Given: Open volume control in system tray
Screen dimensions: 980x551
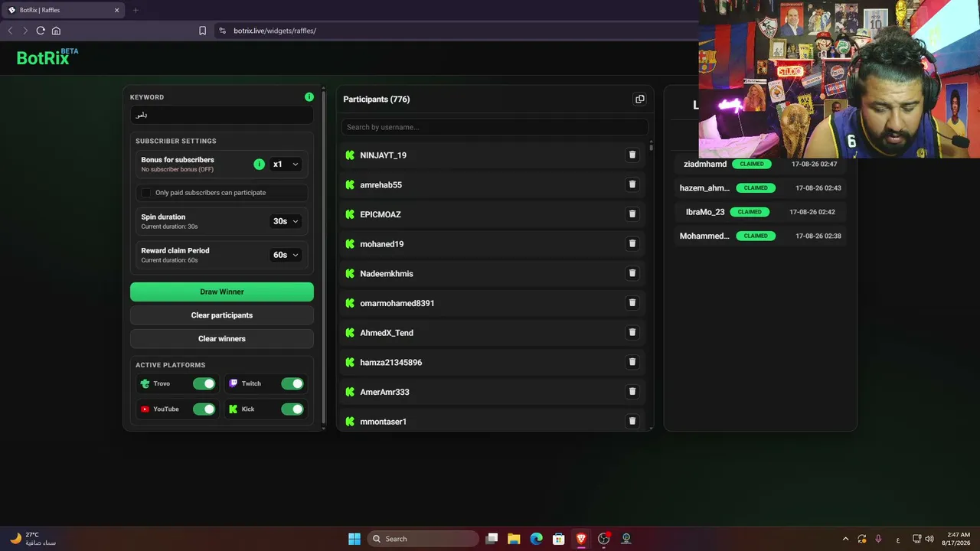Looking at the screenshot, I should [x=929, y=539].
